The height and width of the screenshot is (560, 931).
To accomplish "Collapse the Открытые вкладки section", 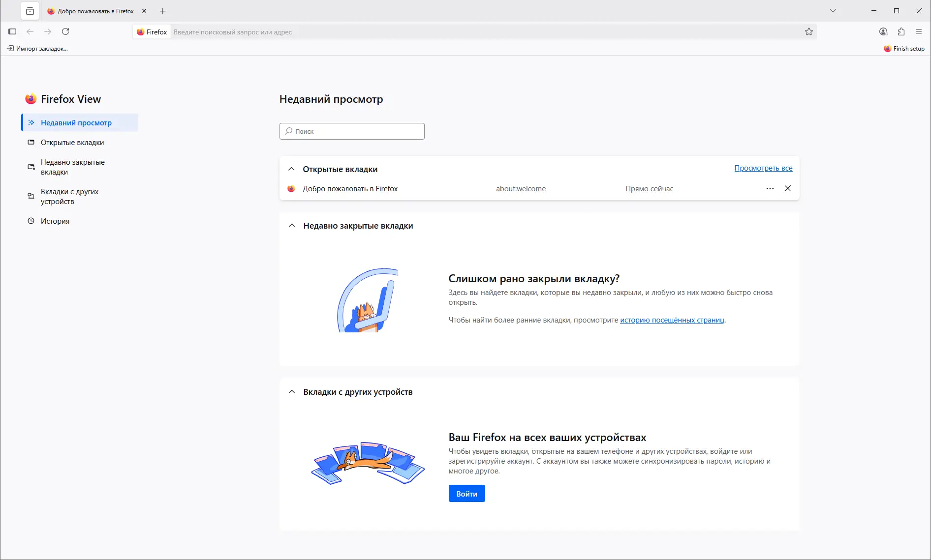I will click(x=291, y=169).
